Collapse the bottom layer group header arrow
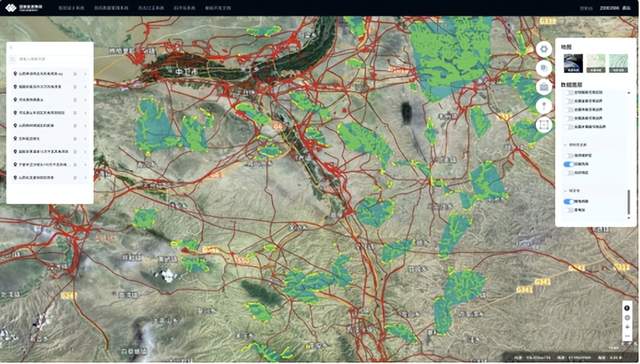 pyautogui.click(x=565, y=191)
